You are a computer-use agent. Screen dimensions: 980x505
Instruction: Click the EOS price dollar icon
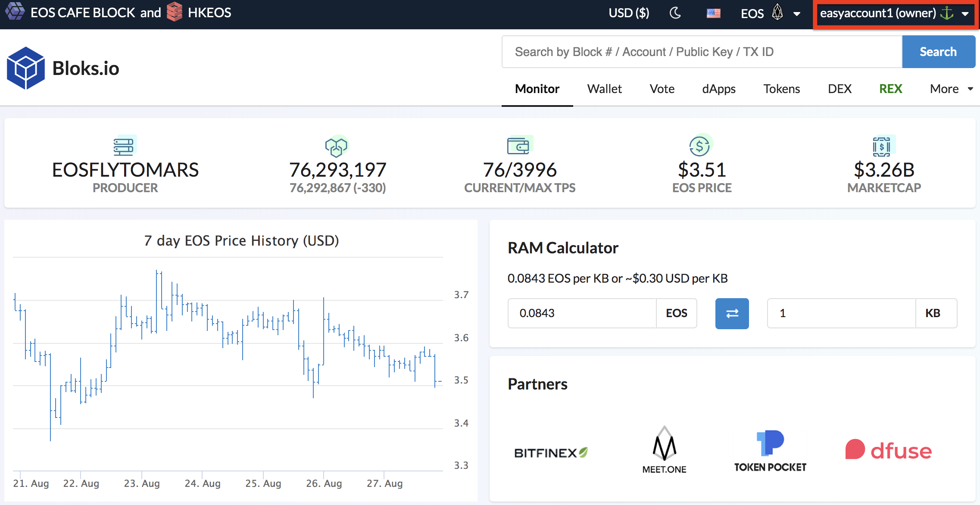701,146
